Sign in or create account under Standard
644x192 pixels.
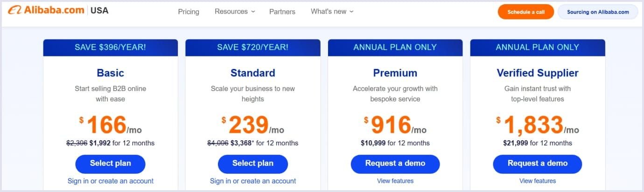[x=253, y=181]
